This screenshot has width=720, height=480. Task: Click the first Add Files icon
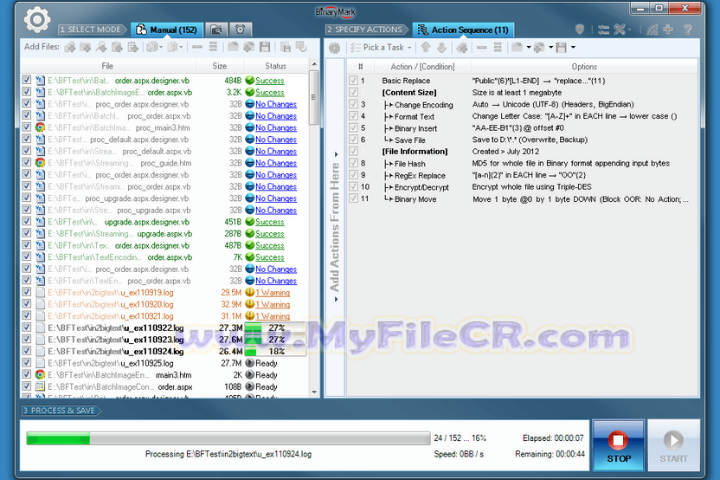click(70, 47)
